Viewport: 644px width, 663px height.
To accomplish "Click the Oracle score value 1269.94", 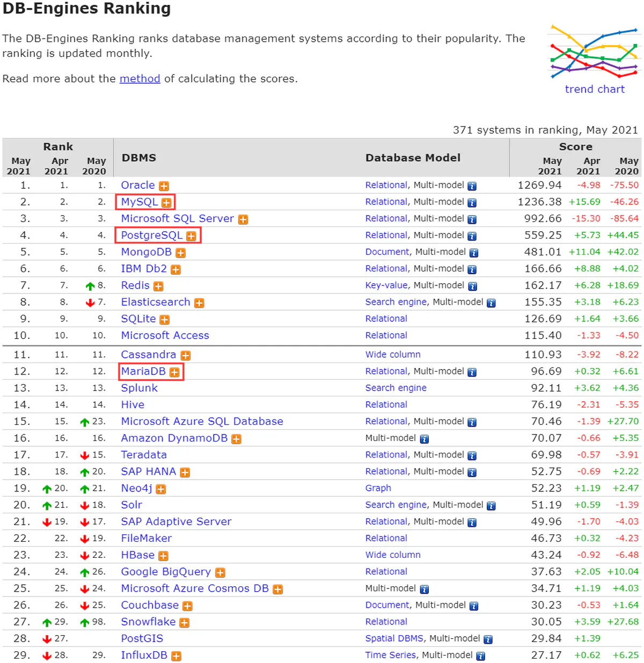I will pos(540,185).
